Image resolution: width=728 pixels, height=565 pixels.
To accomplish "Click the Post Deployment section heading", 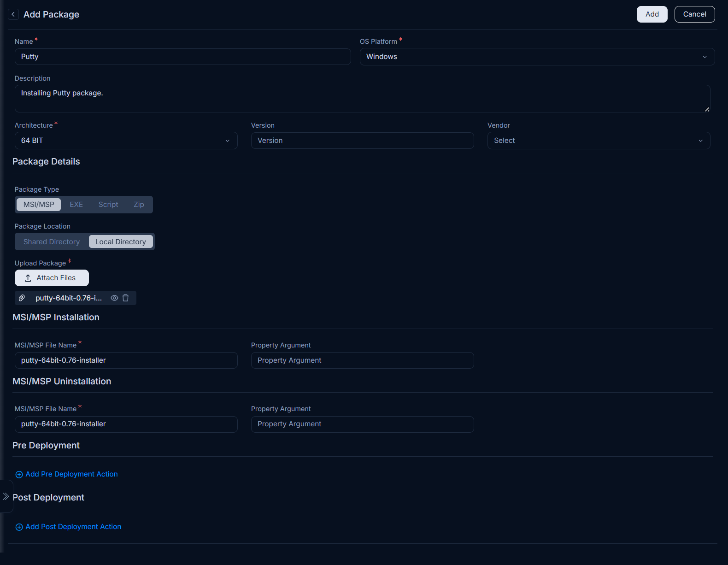I will click(x=48, y=498).
